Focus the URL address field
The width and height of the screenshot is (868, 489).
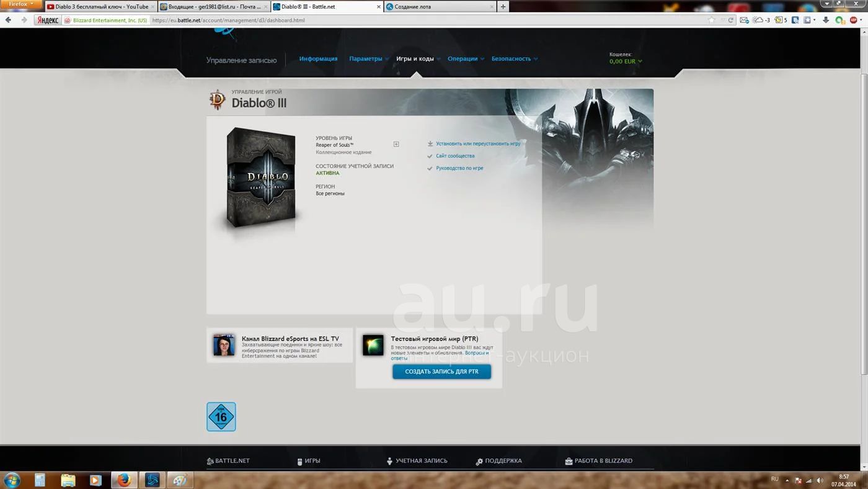click(428, 20)
